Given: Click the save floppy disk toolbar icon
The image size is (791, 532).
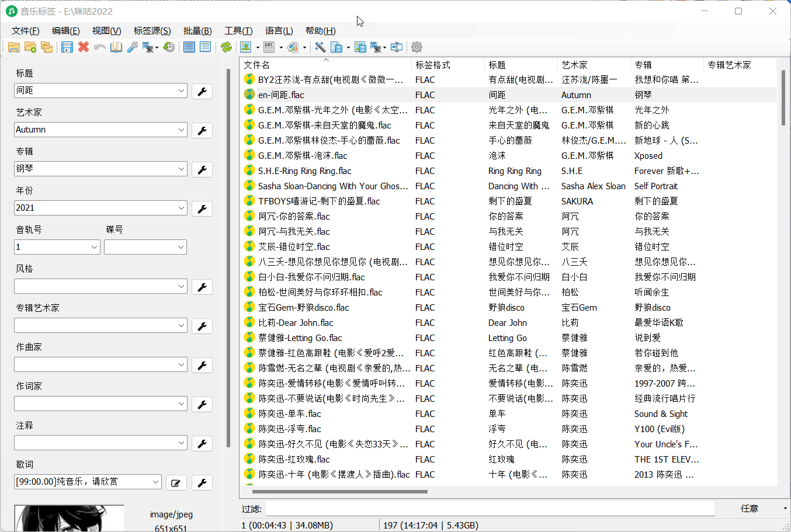Looking at the screenshot, I should tap(67, 47).
